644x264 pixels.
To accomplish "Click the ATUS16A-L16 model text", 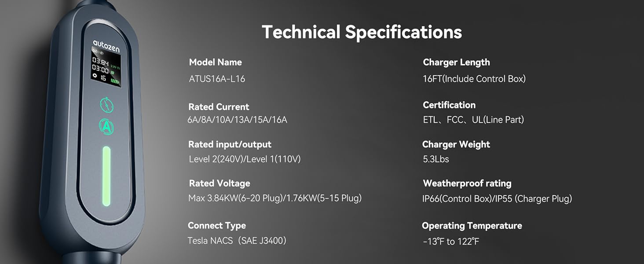I will [217, 79].
